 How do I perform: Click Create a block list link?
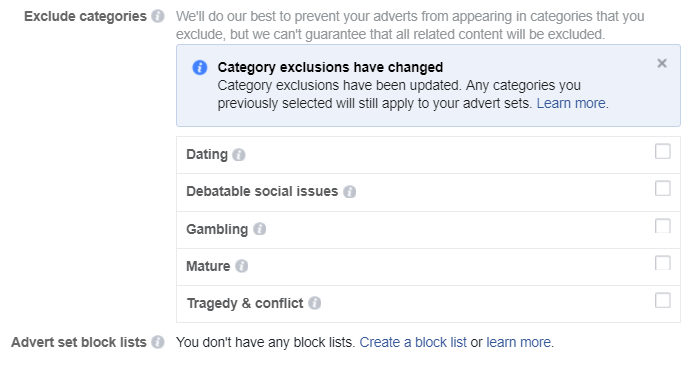[x=413, y=342]
